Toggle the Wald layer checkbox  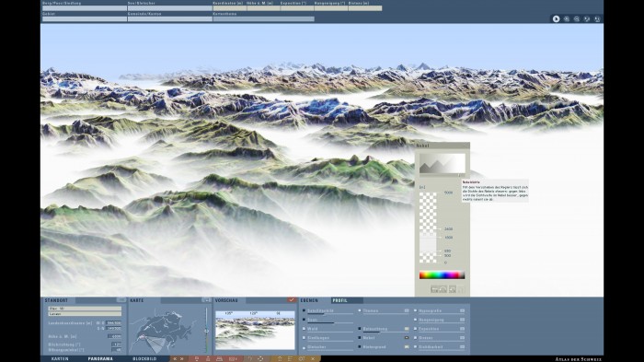point(304,329)
